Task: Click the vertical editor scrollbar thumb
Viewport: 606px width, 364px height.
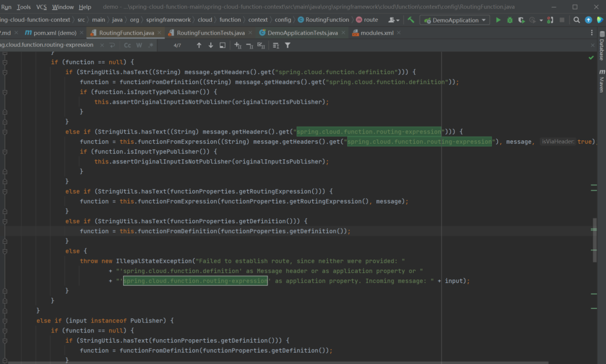Action: [x=595, y=240]
